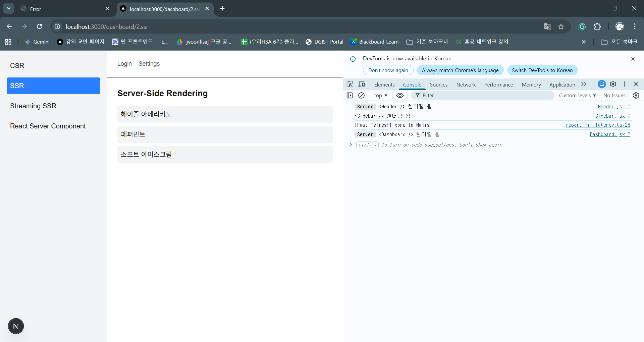The height and width of the screenshot is (342, 644).
Task: Switch to the Network panel
Action: coord(466,84)
